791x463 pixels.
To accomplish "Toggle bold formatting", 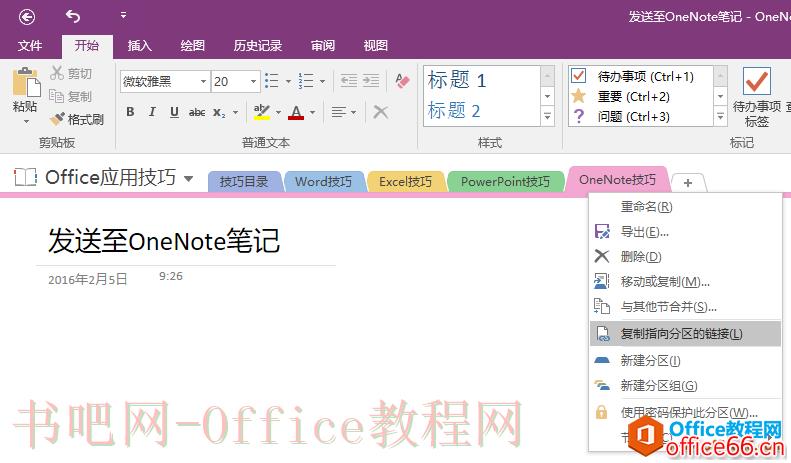I will [130, 112].
